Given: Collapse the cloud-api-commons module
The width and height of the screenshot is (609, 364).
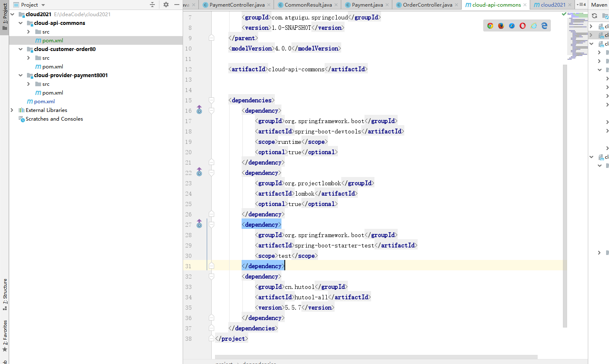Looking at the screenshot, I should (x=20, y=23).
